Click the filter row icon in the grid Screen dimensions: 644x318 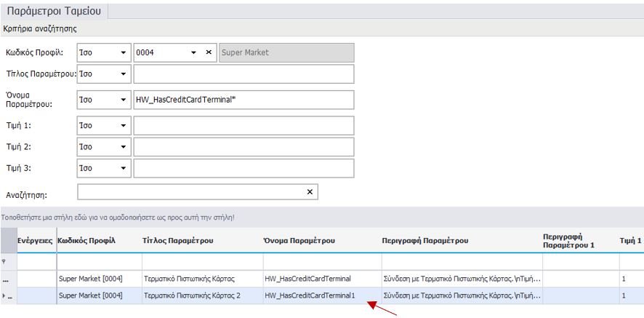7,261
